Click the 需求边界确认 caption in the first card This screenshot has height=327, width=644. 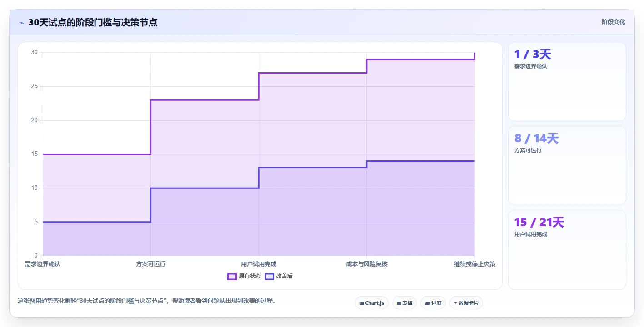[x=530, y=66]
